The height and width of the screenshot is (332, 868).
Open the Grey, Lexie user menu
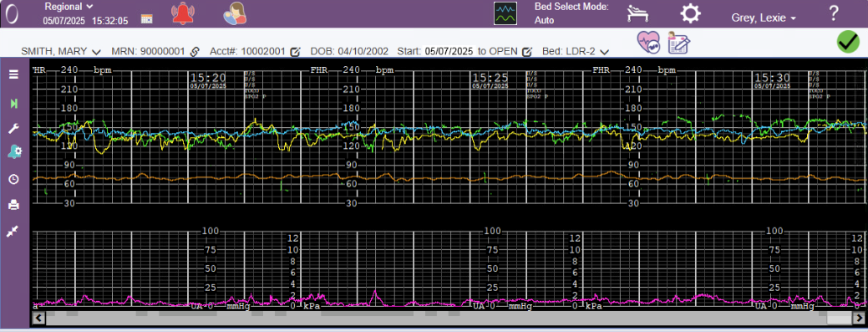coord(764,18)
